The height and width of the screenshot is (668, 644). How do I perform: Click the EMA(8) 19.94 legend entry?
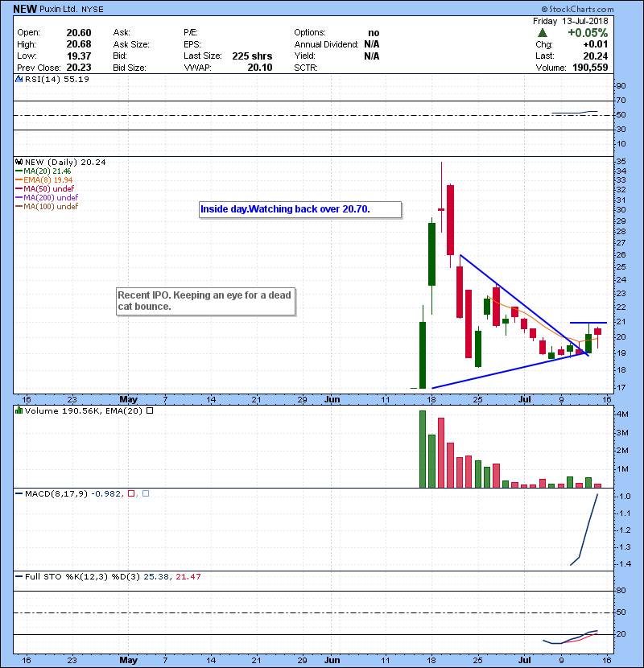tap(44, 180)
